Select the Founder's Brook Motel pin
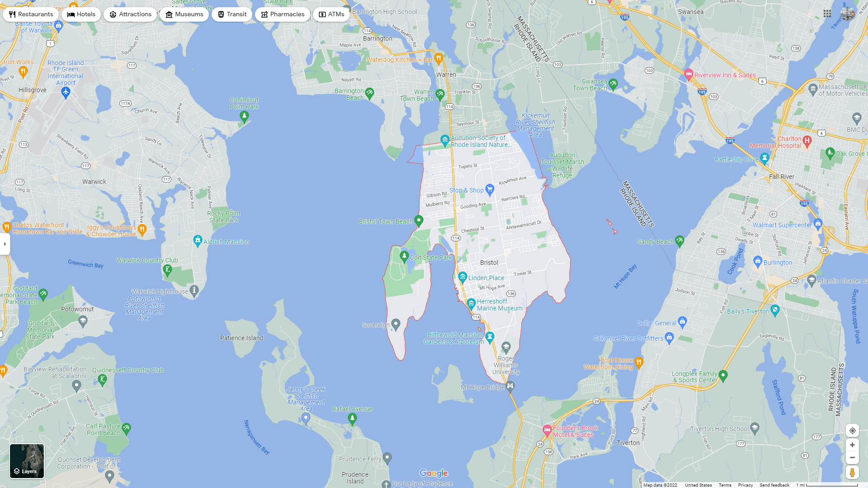Screen dimensions: 868x488 click(547, 430)
